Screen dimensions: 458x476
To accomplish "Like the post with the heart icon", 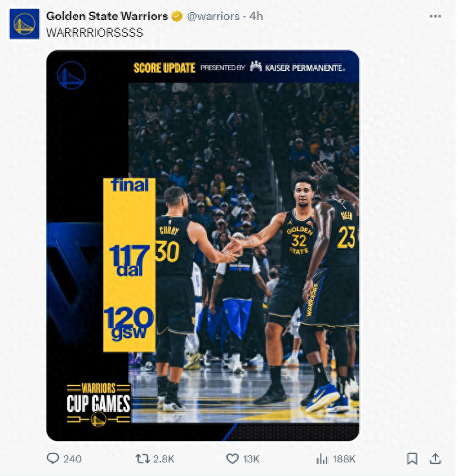I will (x=232, y=459).
